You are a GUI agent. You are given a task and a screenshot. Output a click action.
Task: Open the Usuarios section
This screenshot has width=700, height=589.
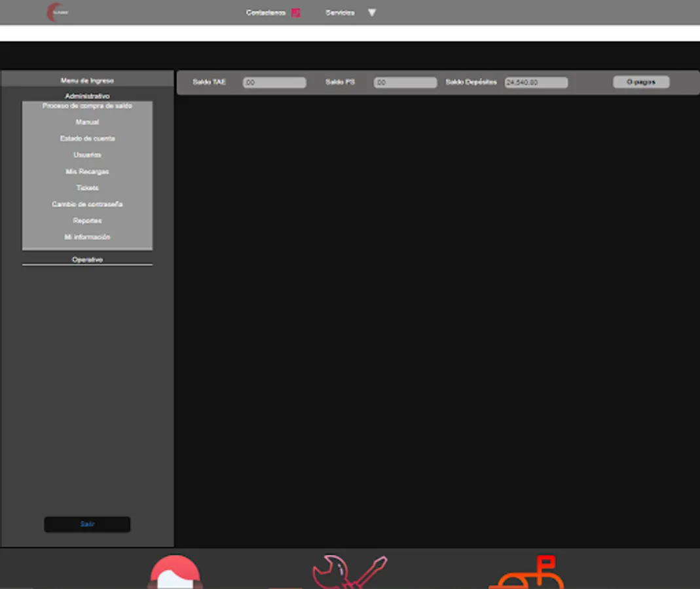point(87,154)
